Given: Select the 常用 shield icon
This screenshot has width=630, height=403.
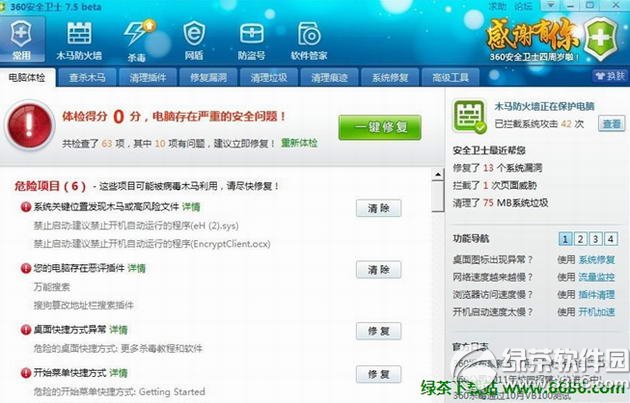Looking at the screenshot, I should (x=22, y=34).
